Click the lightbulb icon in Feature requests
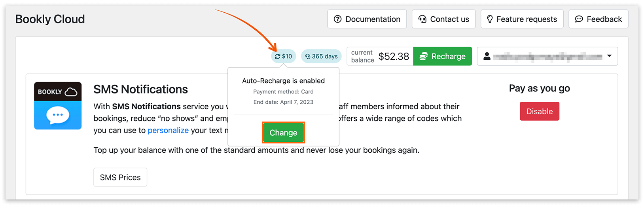644x205 pixels. (490, 19)
